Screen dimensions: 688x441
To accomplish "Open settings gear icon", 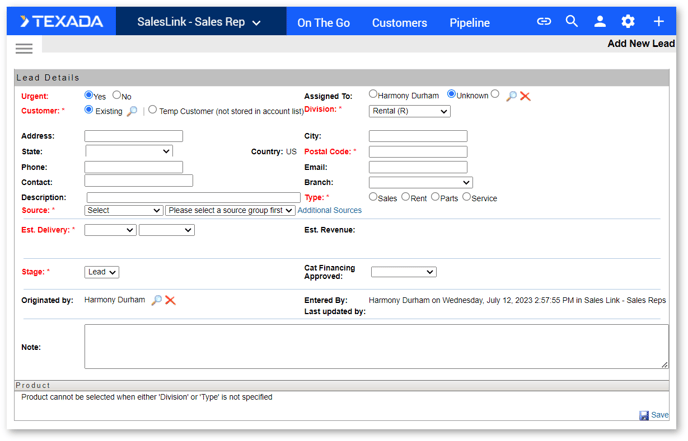I will coord(628,21).
